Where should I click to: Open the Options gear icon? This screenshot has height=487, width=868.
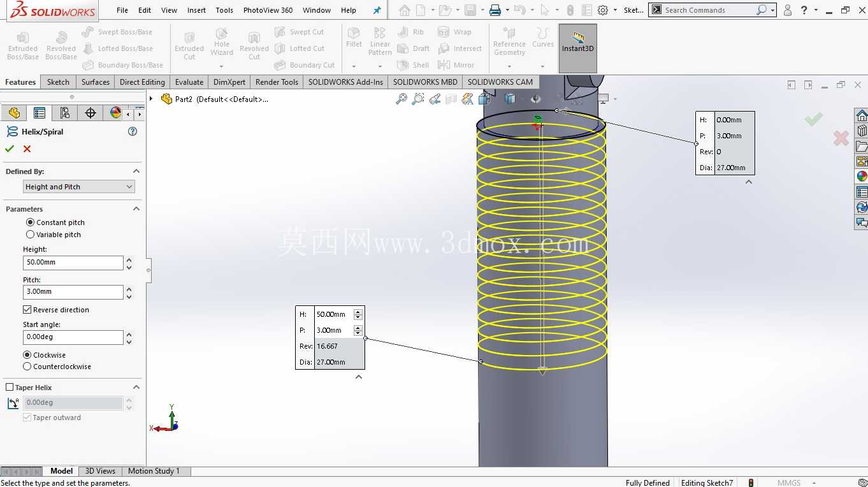pyautogui.click(x=603, y=10)
